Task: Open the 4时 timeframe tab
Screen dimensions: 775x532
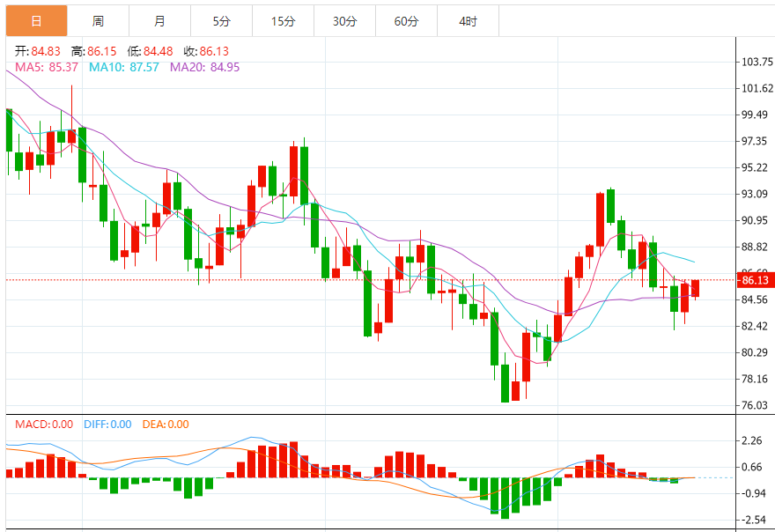Action: tap(468, 21)
